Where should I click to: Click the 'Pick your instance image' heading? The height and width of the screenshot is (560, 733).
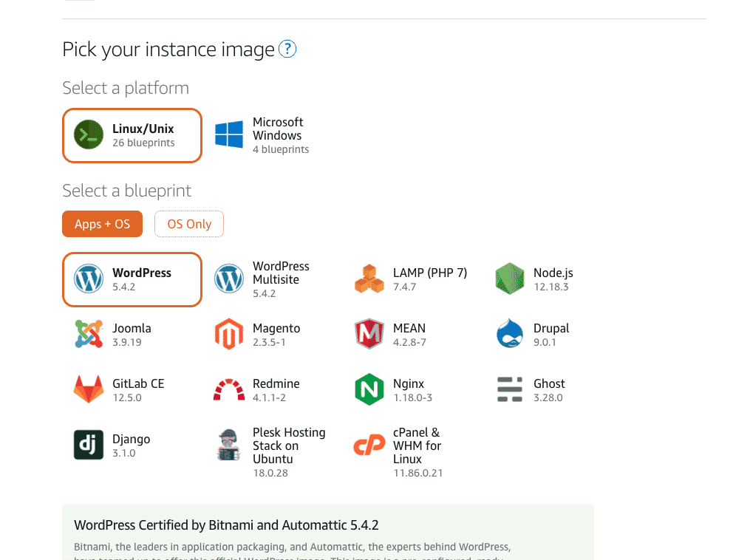pos(168,49)
